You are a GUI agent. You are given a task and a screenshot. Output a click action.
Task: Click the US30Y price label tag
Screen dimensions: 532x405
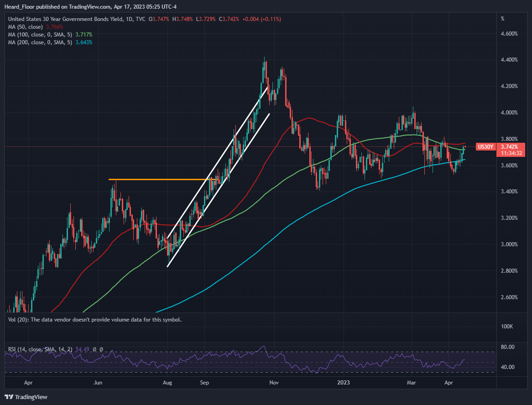click(x=485, y=147)
